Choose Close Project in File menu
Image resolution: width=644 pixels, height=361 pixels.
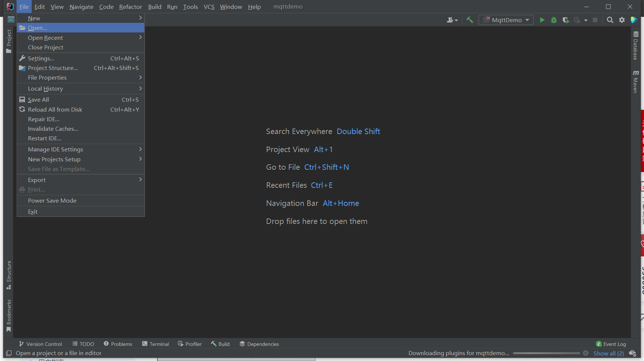tap(81, 48)
